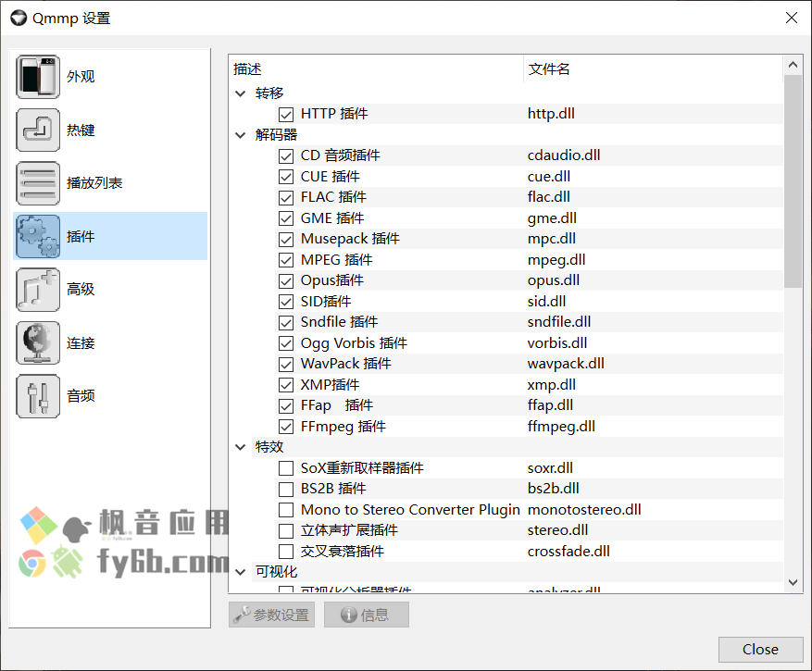This screenshot has height=671, width=812.
Task: Uncheck the FLAC 插件 checkbox
Action: tap(286, 197)
